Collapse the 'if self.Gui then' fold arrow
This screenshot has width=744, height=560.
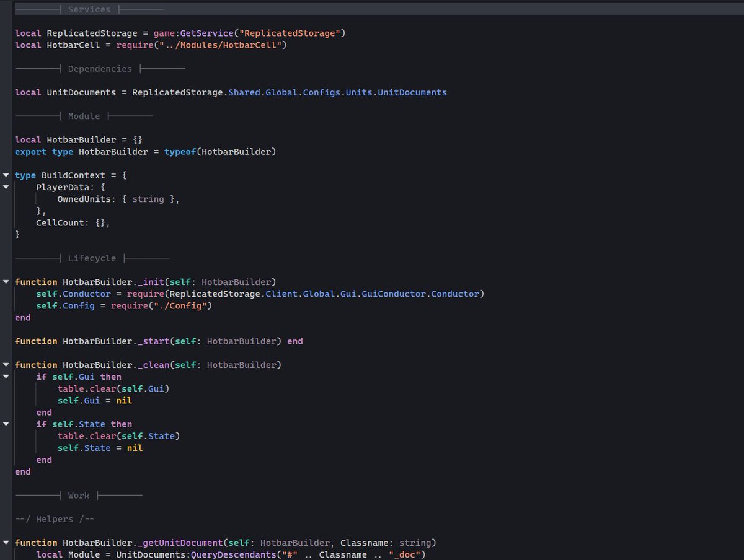coord(6,377)
